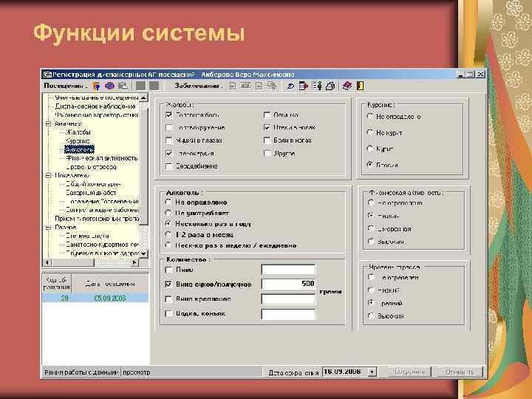532x399 pixels.
Task: Check the Пиво checkbox
Action: click(x=168, y=270)
